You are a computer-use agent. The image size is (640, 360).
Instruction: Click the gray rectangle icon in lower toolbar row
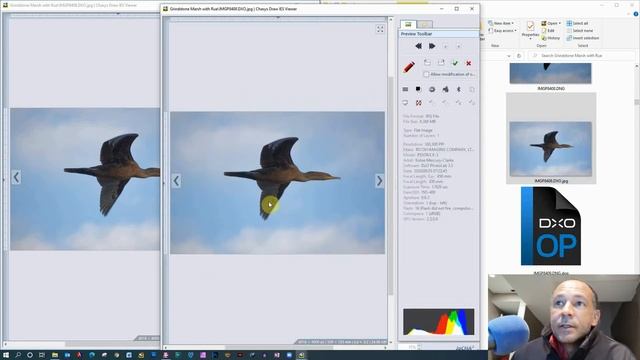[405, 89]
